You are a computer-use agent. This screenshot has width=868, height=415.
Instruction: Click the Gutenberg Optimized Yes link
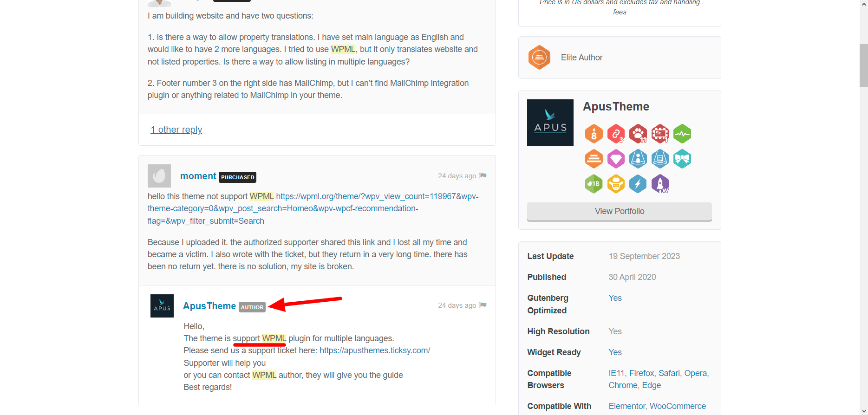point(615,298)
